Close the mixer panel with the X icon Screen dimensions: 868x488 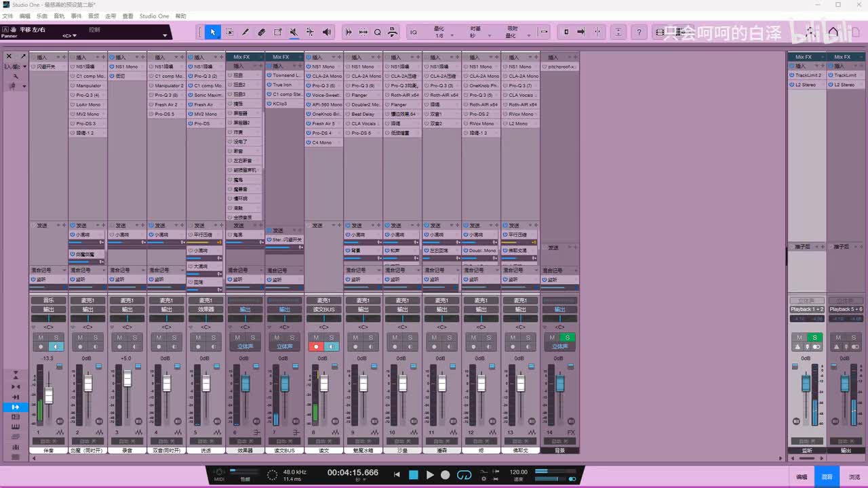tap(9, 56)
